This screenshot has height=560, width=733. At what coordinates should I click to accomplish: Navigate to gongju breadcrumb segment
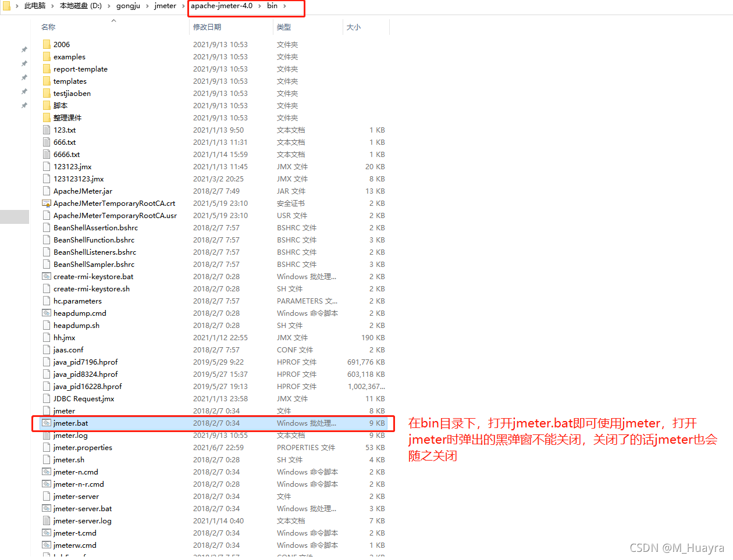[128, 6]
